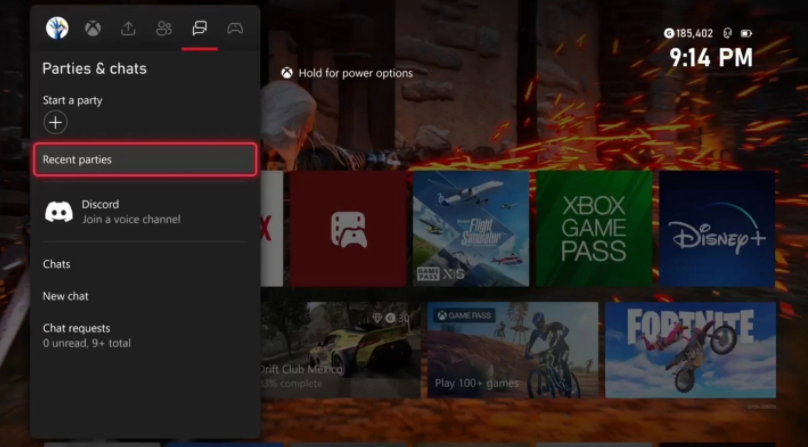The height and width of the screenshot is (447, 808).
Task: Click the Discord logo icon
Action: click(x=59, y=211)
